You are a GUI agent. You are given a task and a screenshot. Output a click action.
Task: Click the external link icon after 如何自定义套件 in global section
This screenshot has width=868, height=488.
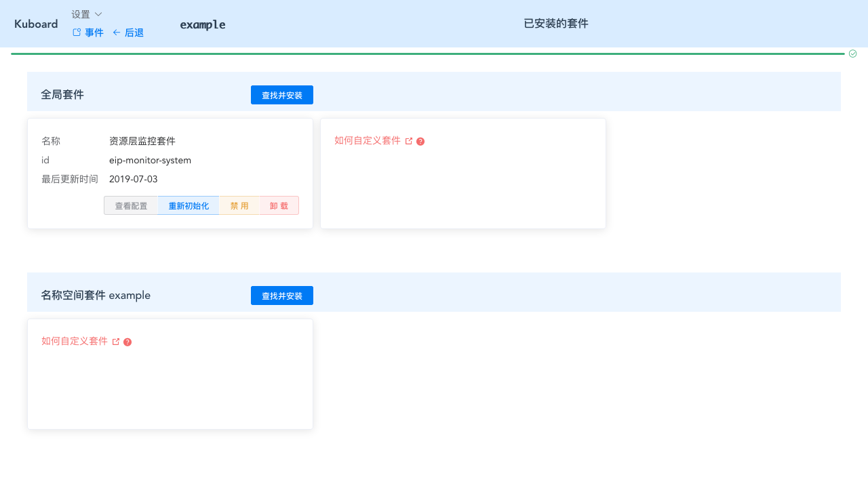click(x=410, y=140)
